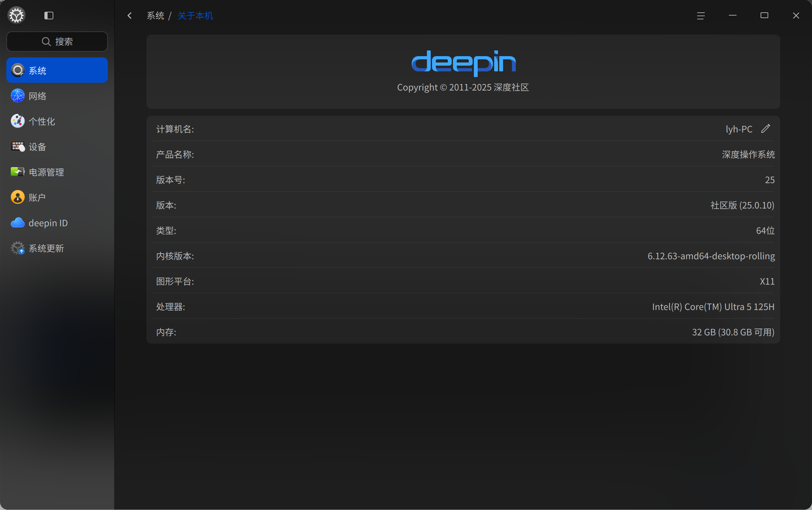Click the control center gear logo
Image resolution: width=812 pixels, height=510 pixels.
point(16,16)
